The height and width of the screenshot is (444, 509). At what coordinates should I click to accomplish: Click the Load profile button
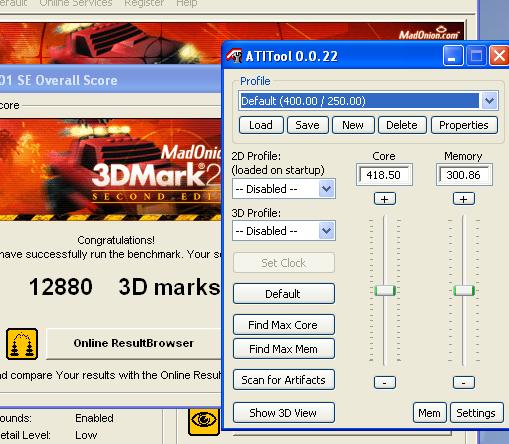click(x=261, y=125)
